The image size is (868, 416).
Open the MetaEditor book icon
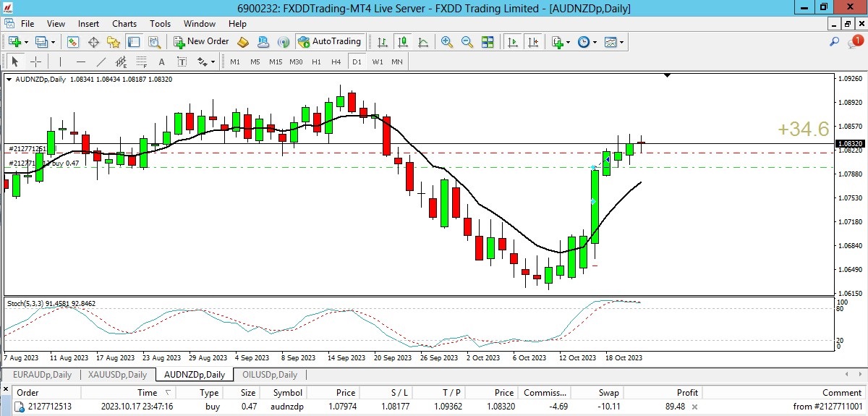(x=243, y=42)
